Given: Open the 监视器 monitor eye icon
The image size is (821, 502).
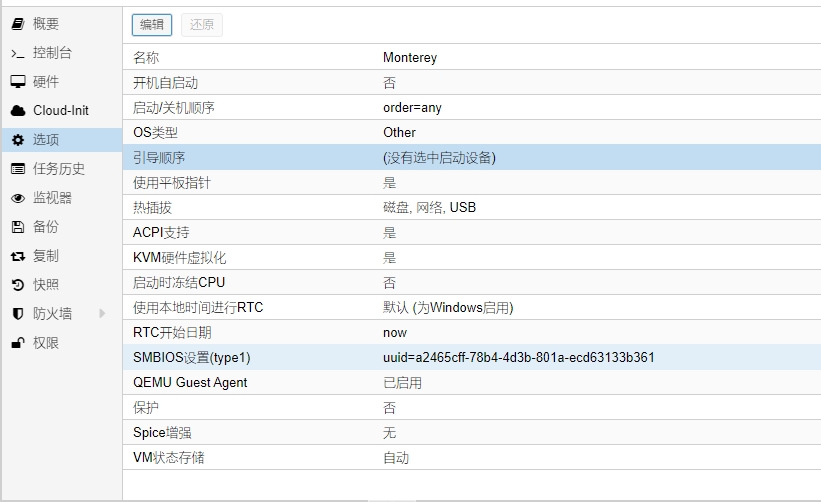Looking at the screenshot, I should [x=18, y=198].
